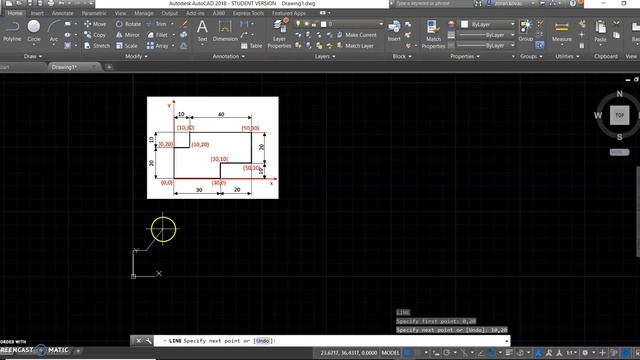Click the Undo option in command line
This screenshot has width=640, height=360.
click(x=263, y=340)
